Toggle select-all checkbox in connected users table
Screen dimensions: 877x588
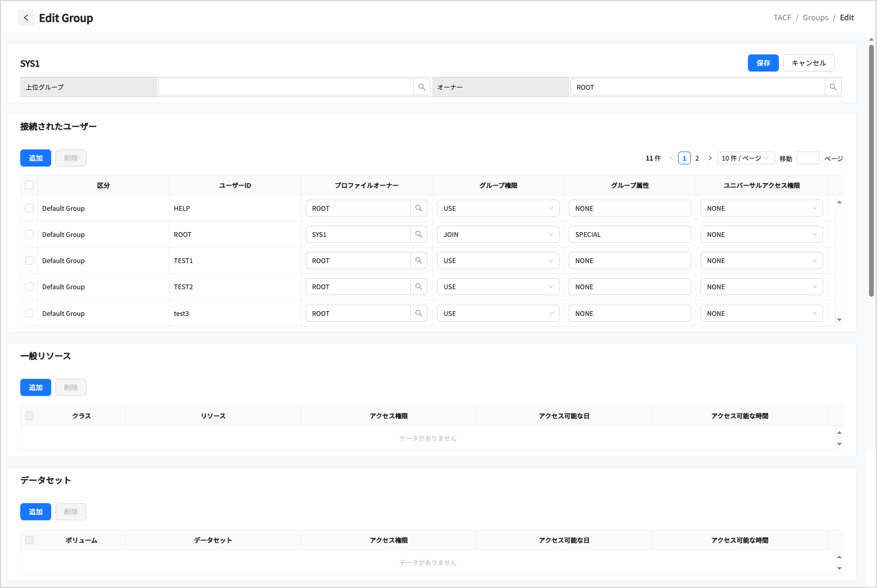click(x=29, y=185)
